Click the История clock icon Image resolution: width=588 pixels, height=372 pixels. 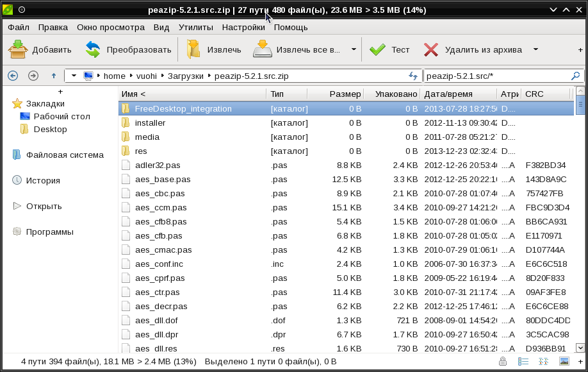point(17,180)
